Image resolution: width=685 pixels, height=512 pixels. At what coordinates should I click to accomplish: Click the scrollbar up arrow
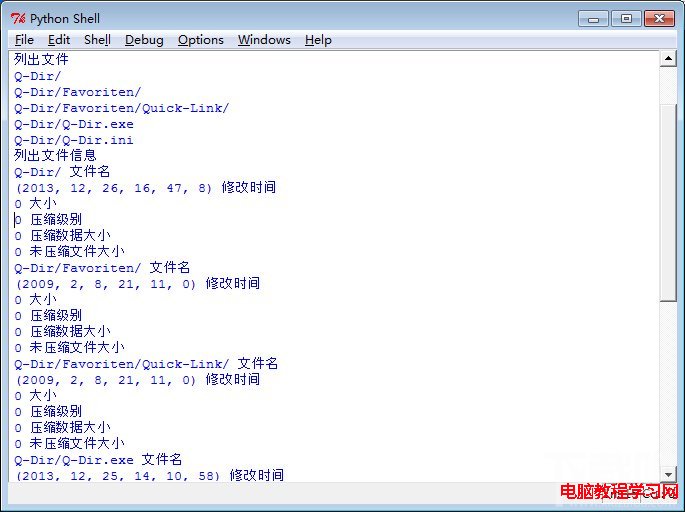pos(668,58)
